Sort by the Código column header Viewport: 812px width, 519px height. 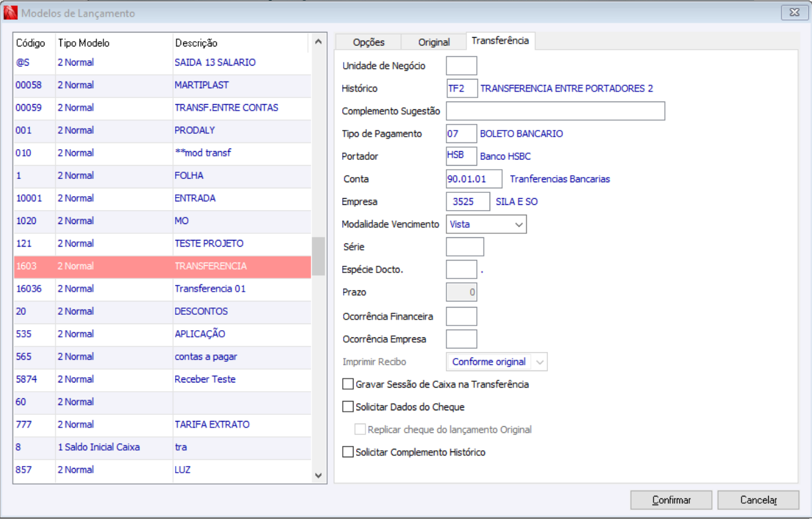[34, 43]
